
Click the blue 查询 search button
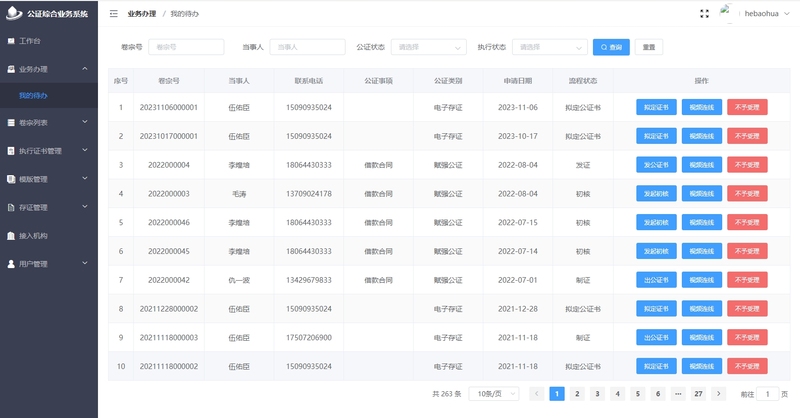click(611, 47)
